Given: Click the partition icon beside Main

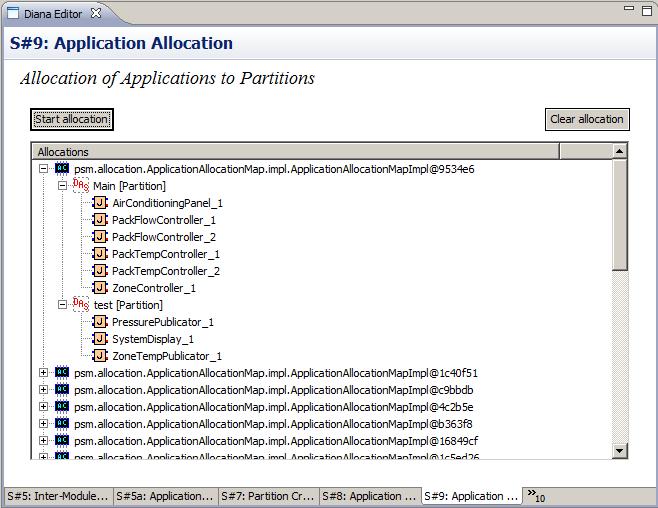Looking at the screenshot, I should (x=81, y=185).
